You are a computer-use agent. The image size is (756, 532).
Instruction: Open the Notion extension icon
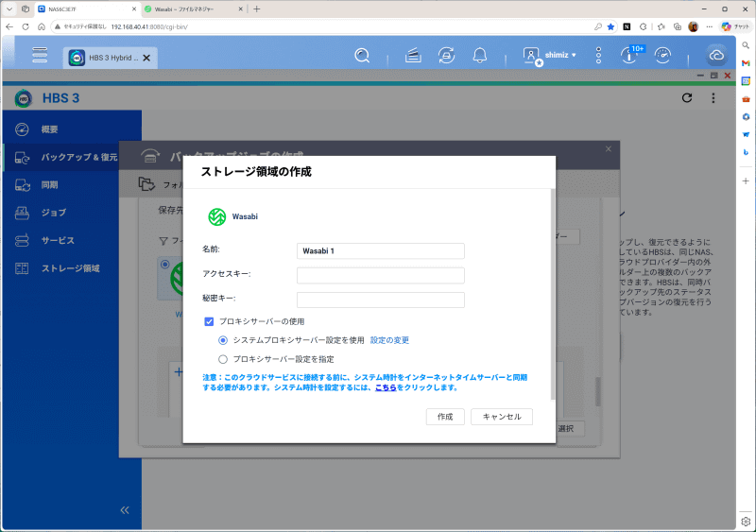click(627, 27)
